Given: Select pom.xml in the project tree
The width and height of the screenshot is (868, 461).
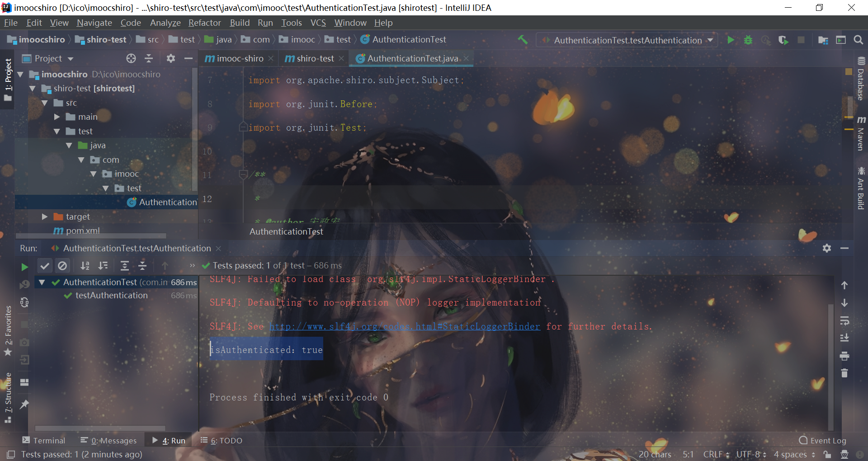Looking at the screenshot, I should (83, 230).
